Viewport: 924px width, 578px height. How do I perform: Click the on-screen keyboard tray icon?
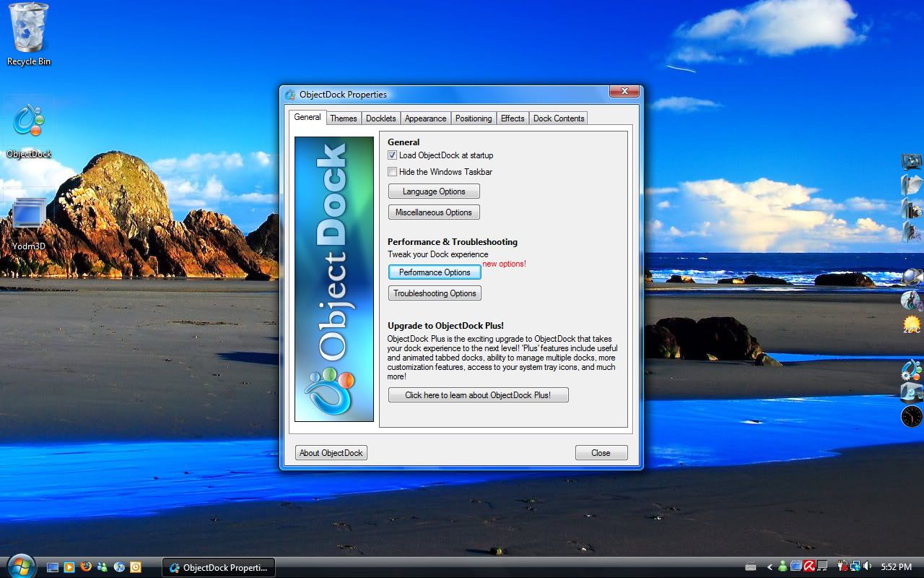point(751,567)
